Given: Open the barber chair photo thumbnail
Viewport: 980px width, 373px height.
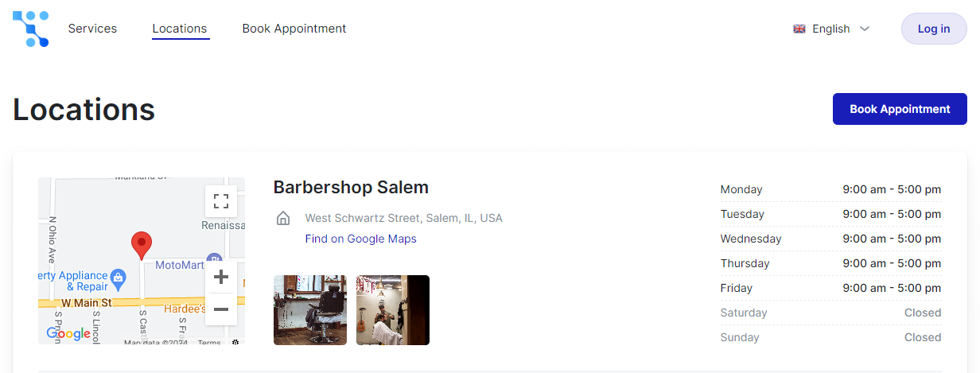Looking at the screenshot, I should (310, 310).
